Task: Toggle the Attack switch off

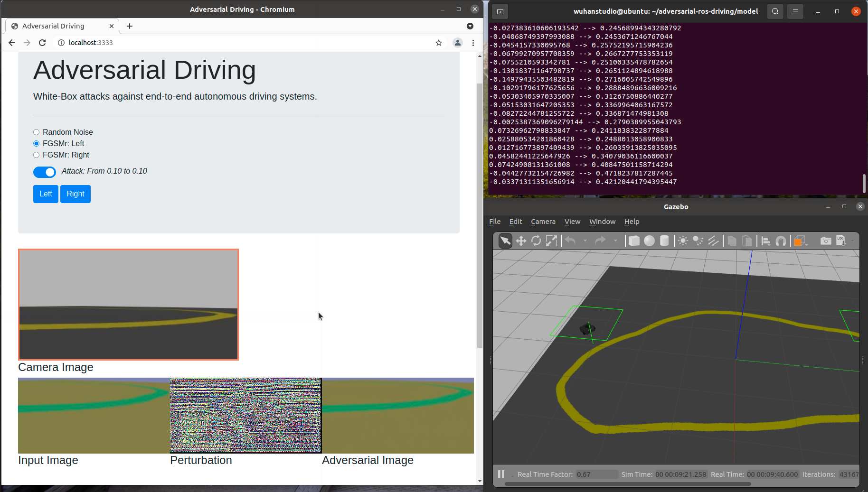Action: pyautogui.click(x=45, y=172)
